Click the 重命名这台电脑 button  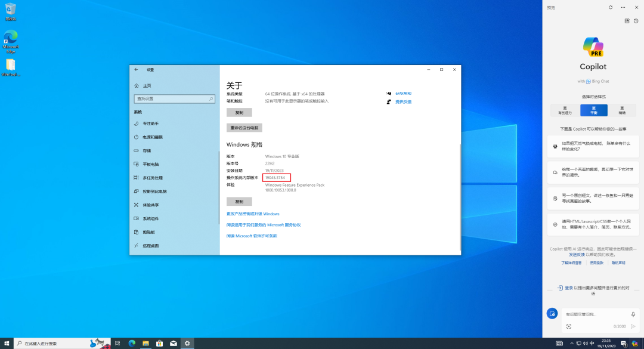click(x=244, y=128)
